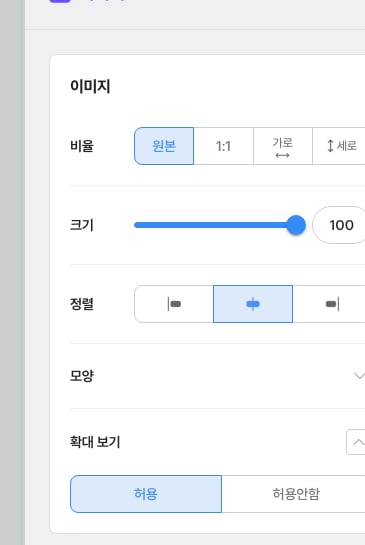
Task: Click the 확대 보기 label
Action: 95,442
